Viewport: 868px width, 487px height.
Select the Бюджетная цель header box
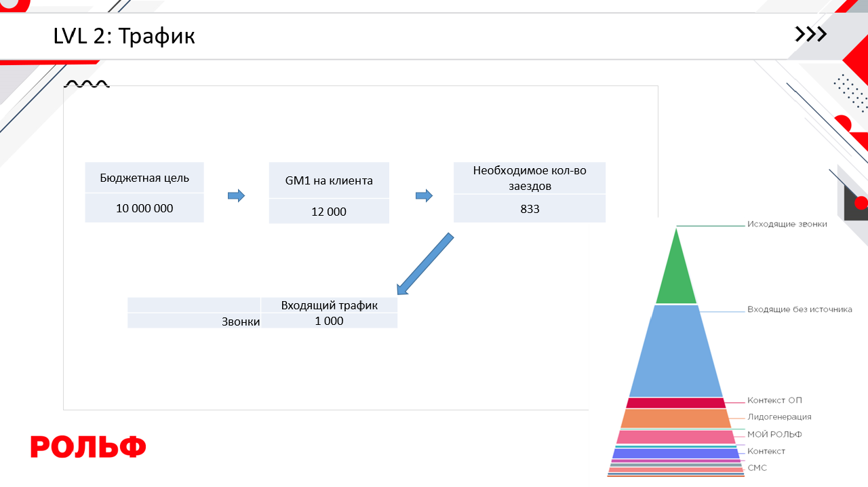144,178
